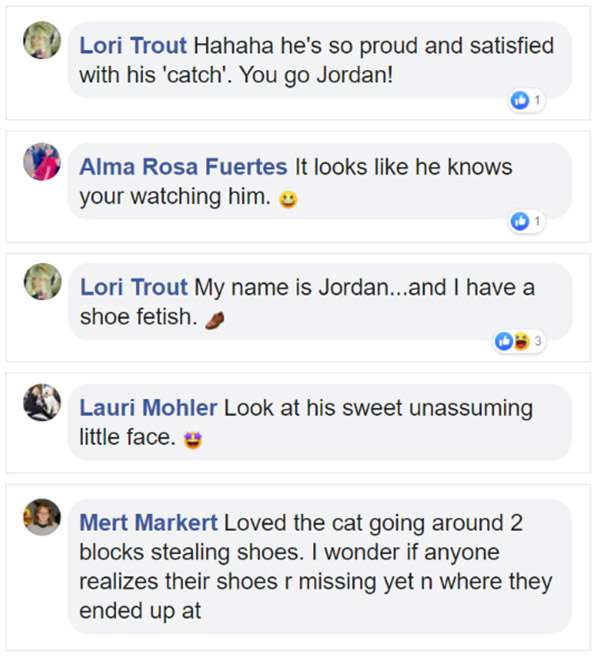Click Lori Trout's avatar beside the 'Hahaha' comment
The image size is (600, 661).
42,40
